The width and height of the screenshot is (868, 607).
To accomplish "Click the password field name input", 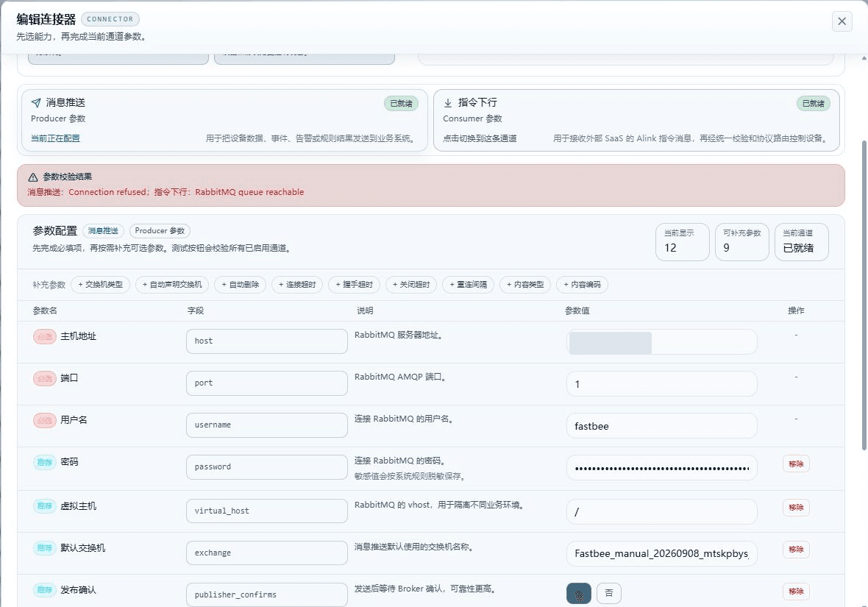I will tap(267, 467).
